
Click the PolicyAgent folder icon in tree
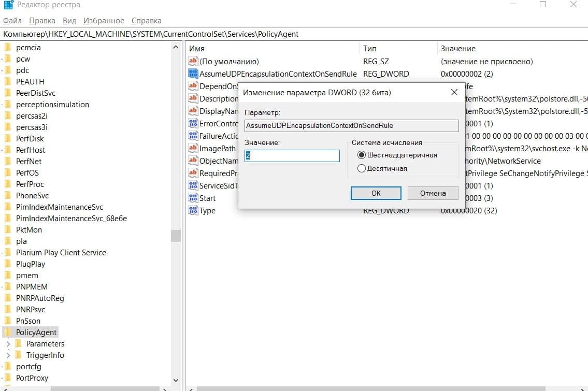coord(8,332)
